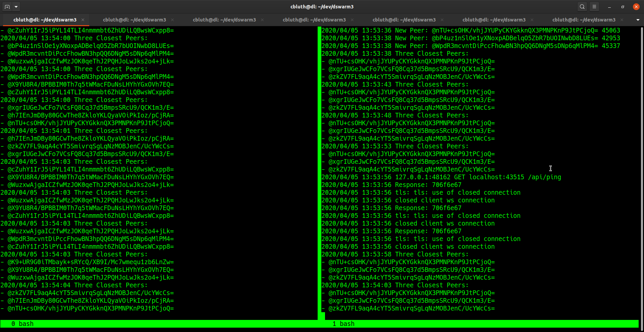The image size is (644, 332).
Task: Switch to the third terminal tab
Action: 224,20
